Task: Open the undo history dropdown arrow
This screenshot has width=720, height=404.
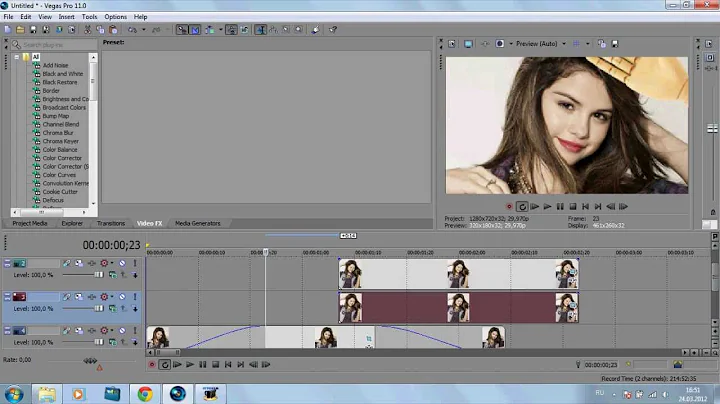Action: 143,29
